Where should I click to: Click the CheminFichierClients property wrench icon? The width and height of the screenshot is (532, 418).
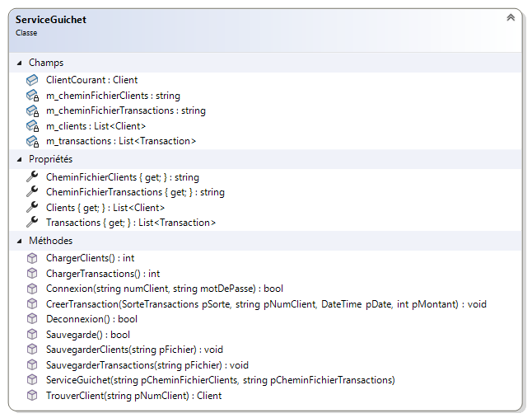pos(32,176)
